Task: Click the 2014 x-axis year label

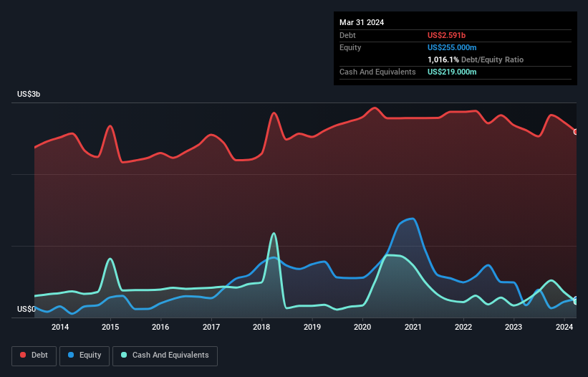Action: tap(60, 327)
